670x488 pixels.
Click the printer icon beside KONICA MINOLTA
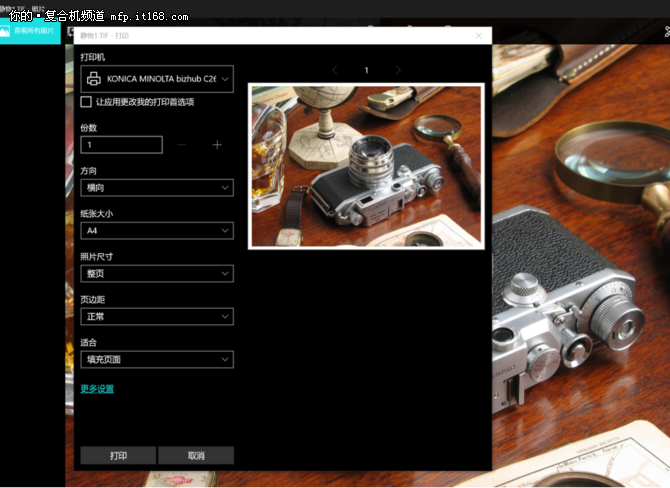point(93,78)
